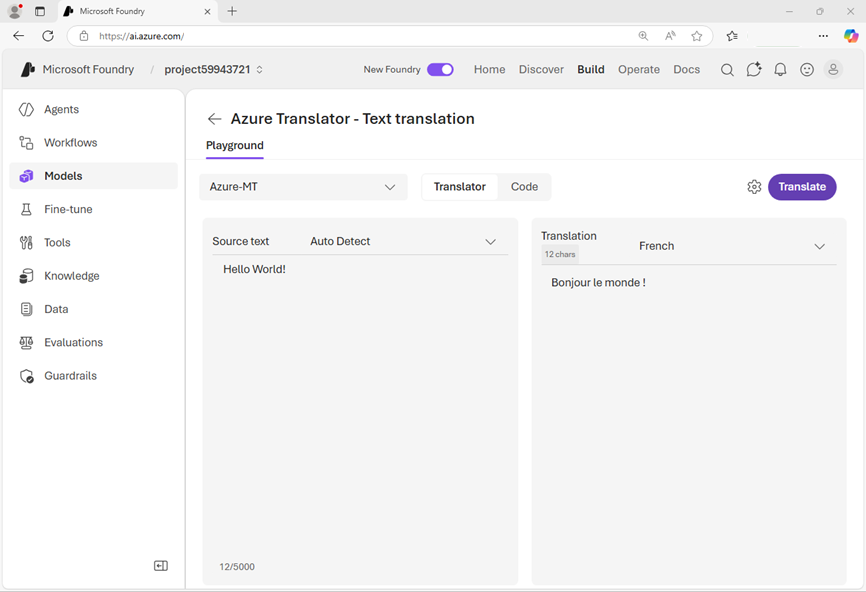Click the search magnifier in Foundry header

tap(727, 70)
